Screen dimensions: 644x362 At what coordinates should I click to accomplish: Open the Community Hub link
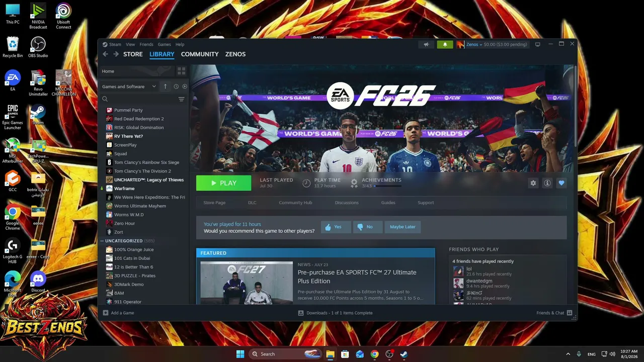[295, 203]
